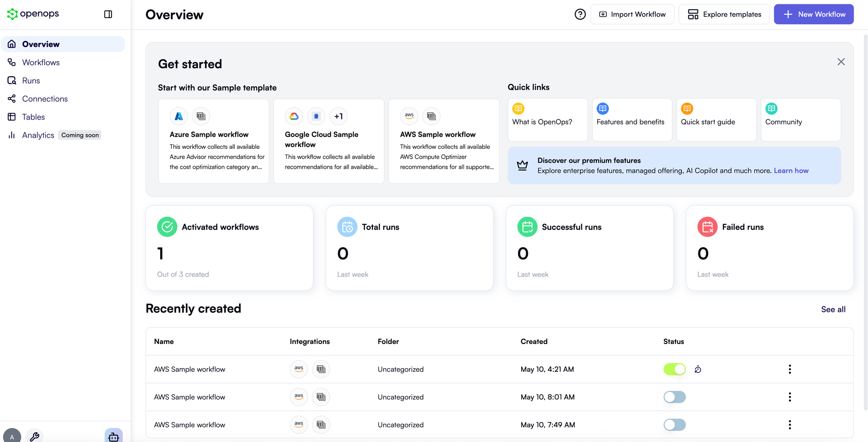The width and height of the screenshot is (868, 442).
Task: Open the Community quick link
Action: [x=801, y=120]
